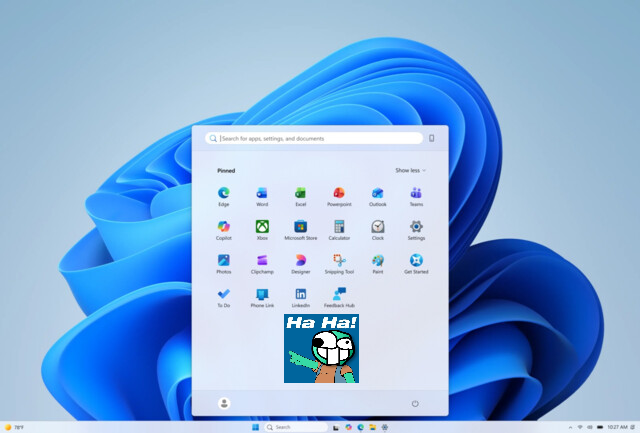Open Copilot from the taskbar
Screen dimensions: 640x433
pyautogui.click(x=348, y=427)
